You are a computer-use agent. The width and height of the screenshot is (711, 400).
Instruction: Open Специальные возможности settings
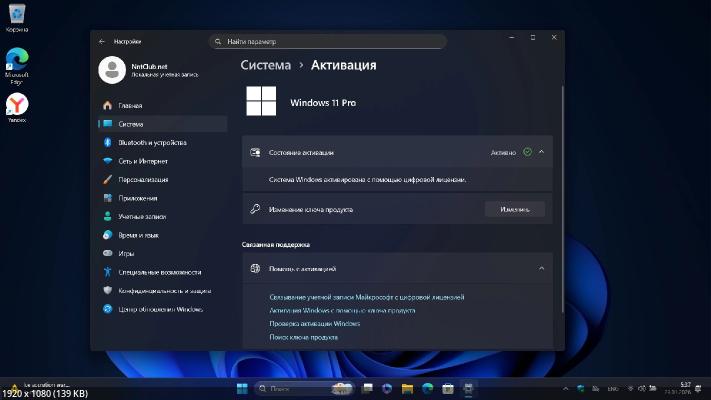159,272
